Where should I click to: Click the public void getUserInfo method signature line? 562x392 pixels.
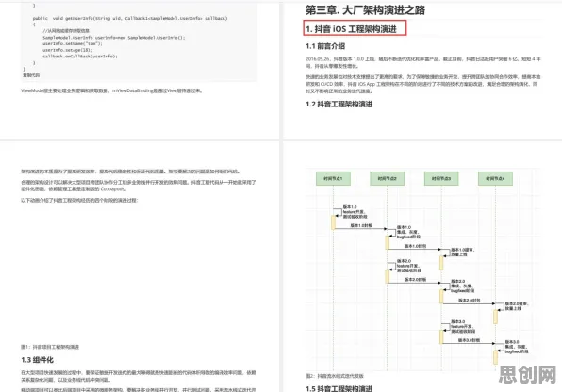[x=130, y=18]
